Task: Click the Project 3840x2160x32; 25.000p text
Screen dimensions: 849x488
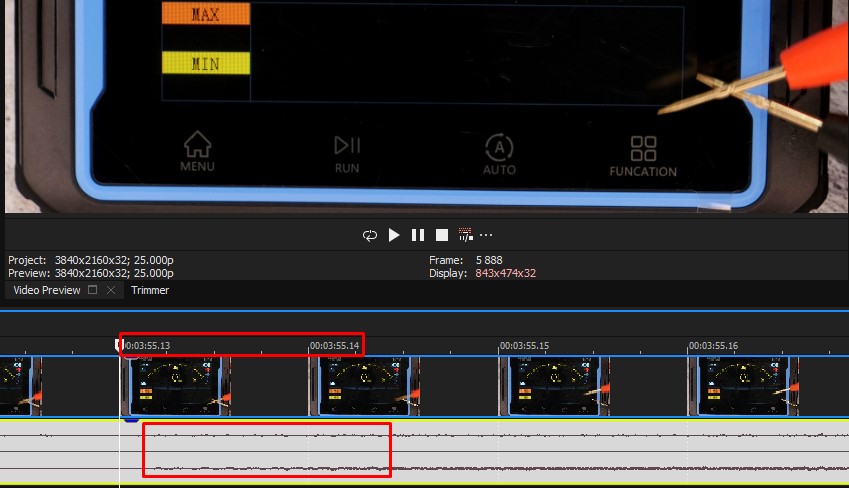Action: [90, 260]
